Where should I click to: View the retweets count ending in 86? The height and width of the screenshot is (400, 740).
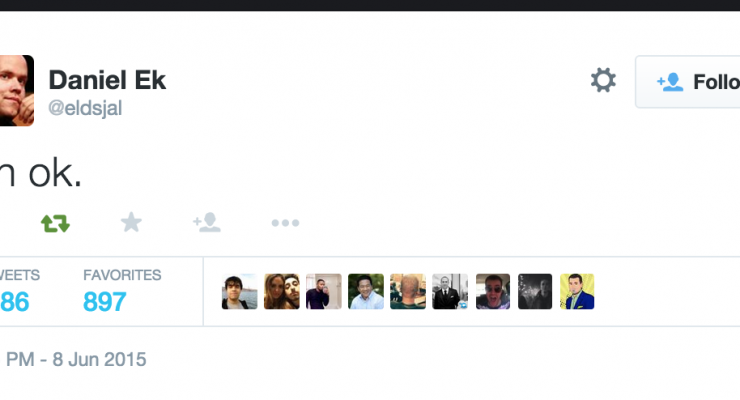point(15,301)
